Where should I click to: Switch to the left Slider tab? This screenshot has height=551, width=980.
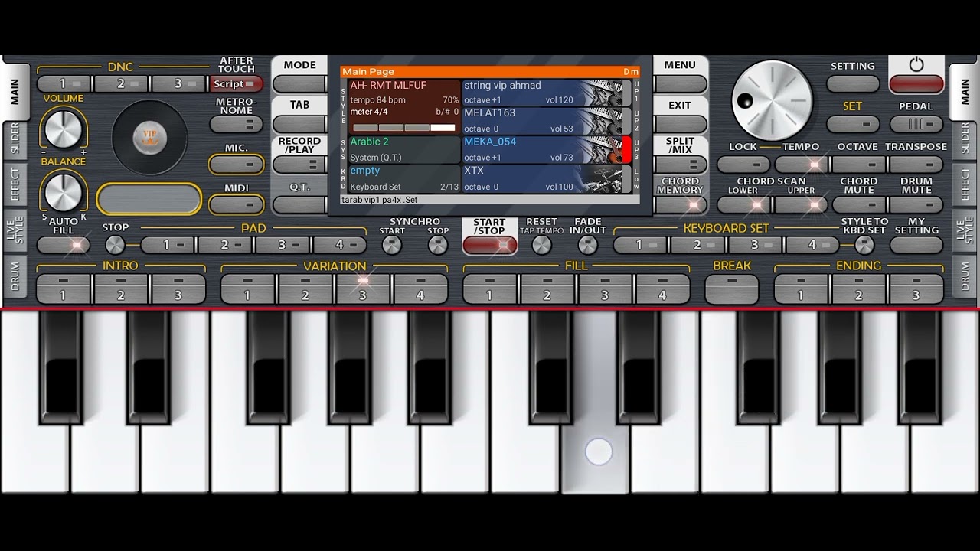(x=15, y=139)
